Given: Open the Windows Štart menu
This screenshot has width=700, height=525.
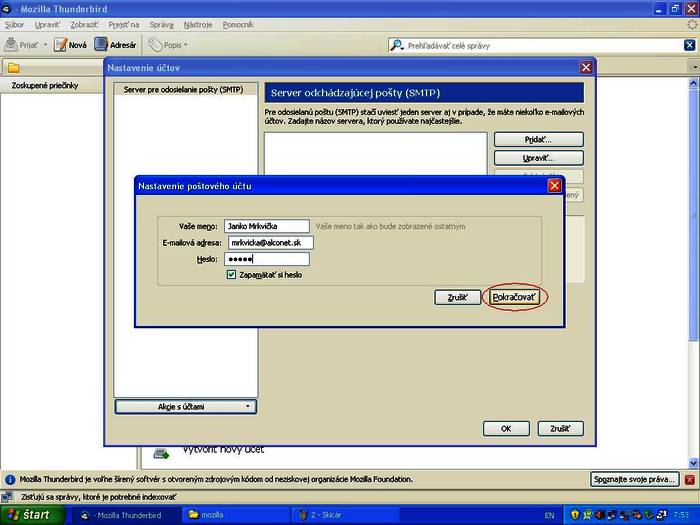Looking at the screenshot, I should [x=32, y=515].
